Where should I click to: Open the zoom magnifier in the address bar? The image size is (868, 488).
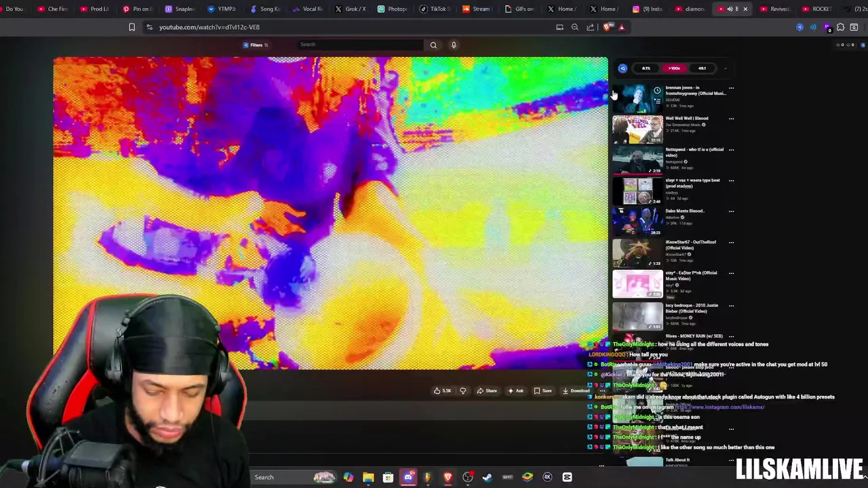pos(574,27)
